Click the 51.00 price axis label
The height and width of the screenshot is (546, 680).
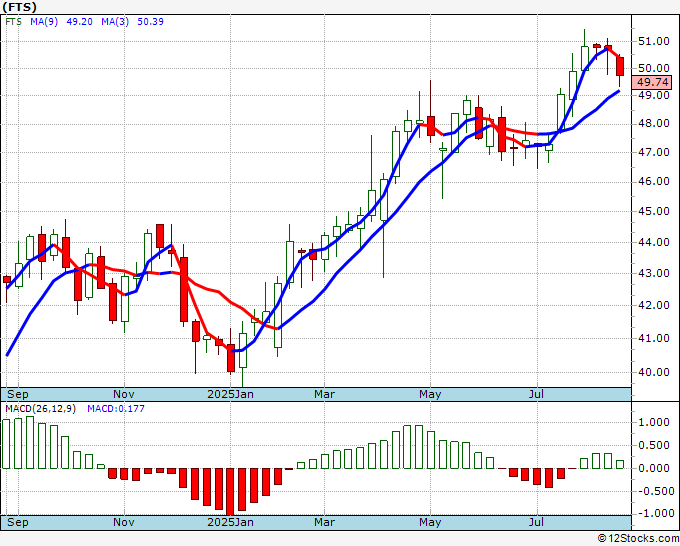pyautogui.click(x=654, y=42)
